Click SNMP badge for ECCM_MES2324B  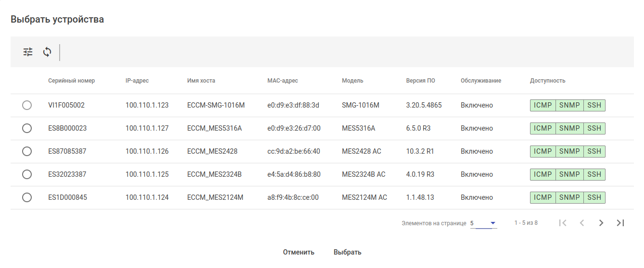(x=569, y=174)
